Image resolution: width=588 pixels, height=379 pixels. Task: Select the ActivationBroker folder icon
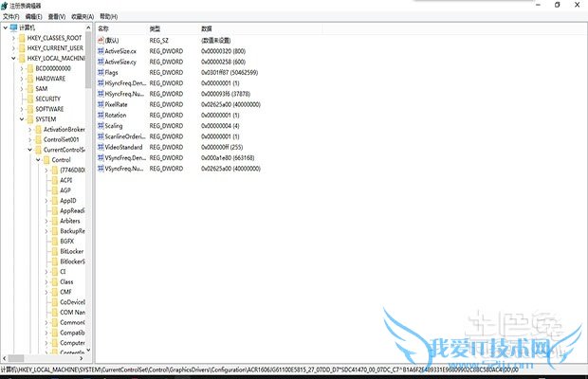pos(39,129)
